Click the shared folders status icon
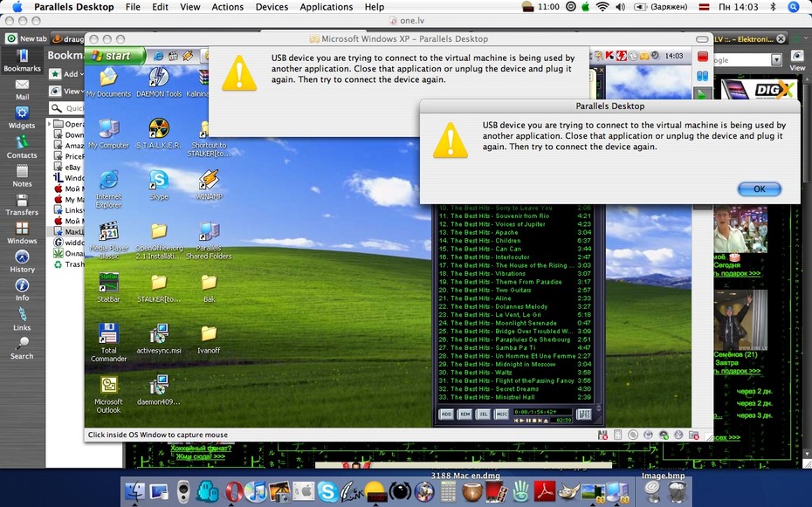 pos(694,435)
